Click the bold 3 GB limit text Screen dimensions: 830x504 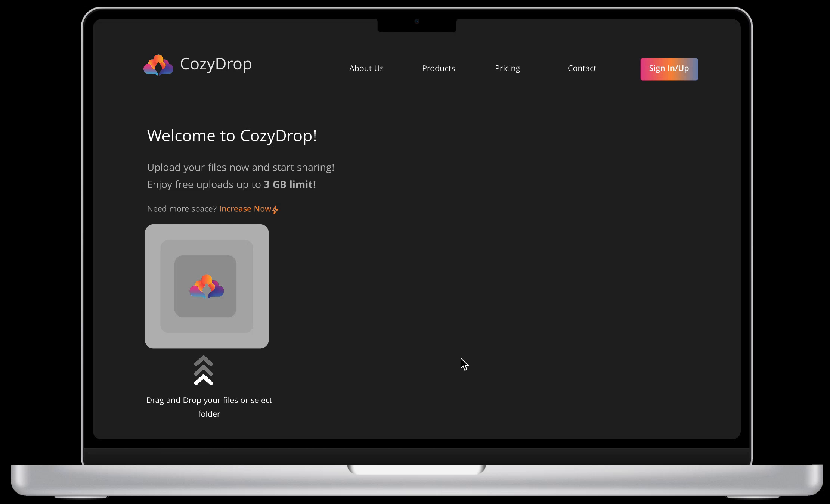289,184
